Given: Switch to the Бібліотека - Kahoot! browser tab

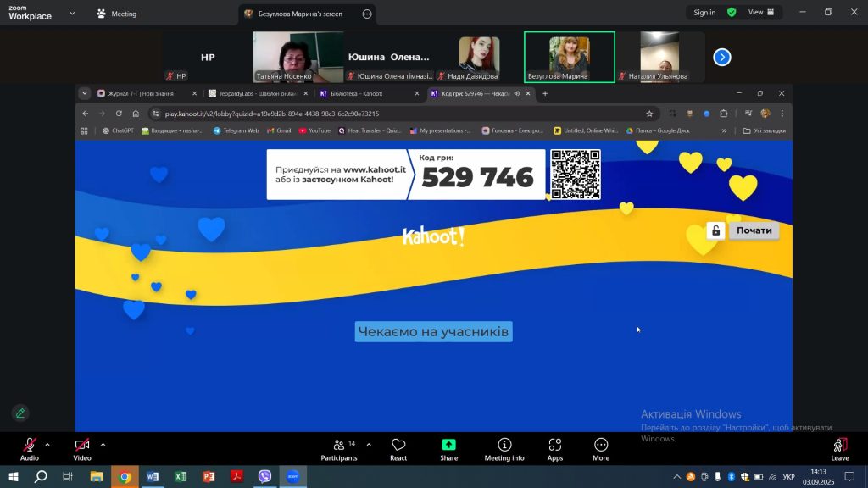Looking at the screenshot, I should click(x=370, y=93).
